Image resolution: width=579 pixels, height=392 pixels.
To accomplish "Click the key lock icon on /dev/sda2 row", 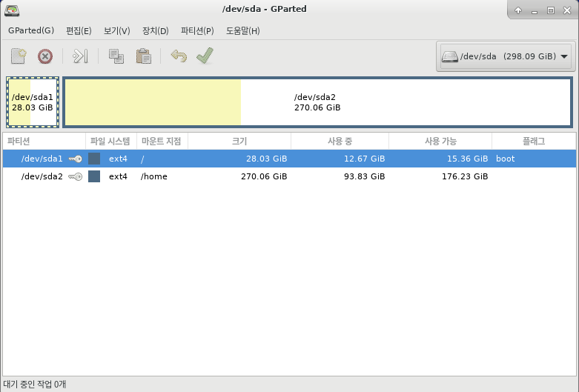I will (x=76, y=176).
